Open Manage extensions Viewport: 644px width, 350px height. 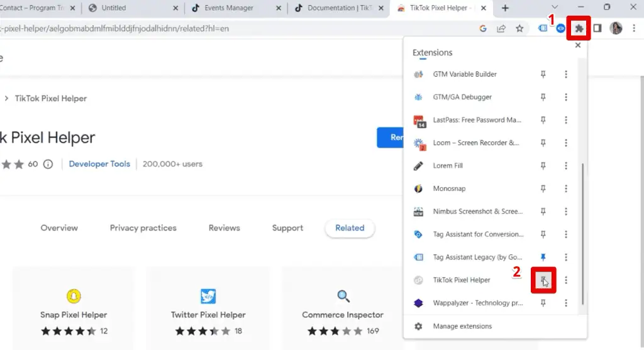click(x=495, y=327)
